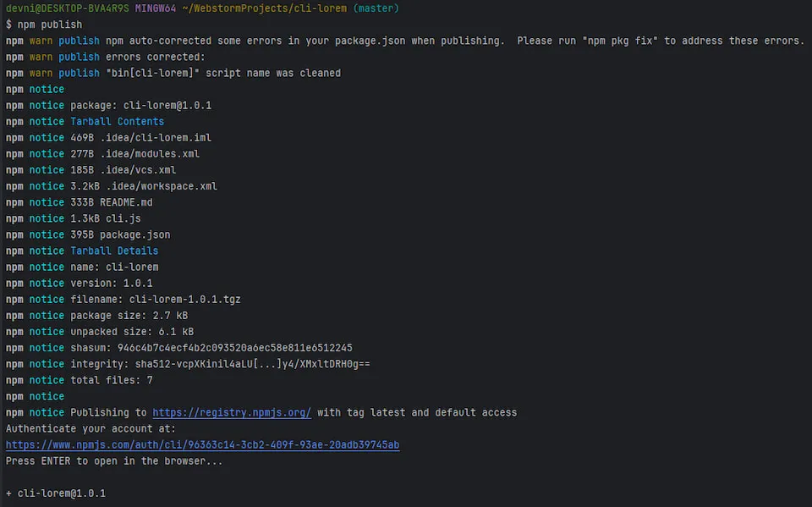Click the sha512 integrity value
Image resolution: width=812 pixels, height=507 pixels.
[x=252, y=364]
